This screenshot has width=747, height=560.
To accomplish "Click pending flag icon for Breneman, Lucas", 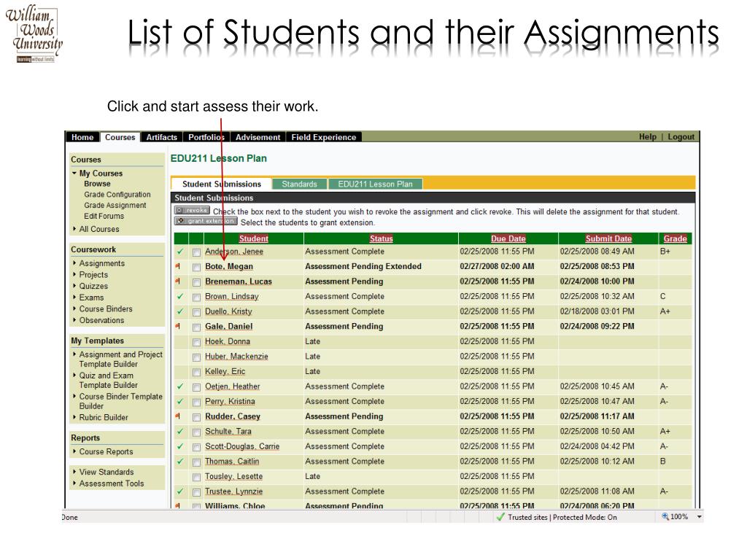I will [x=178, y=281].
